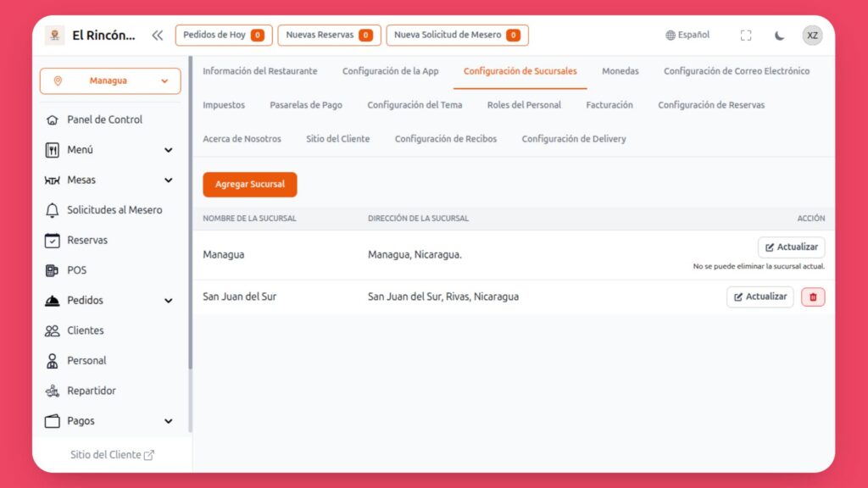
Task: Click the Repartidor scooter icon
Action: [52, 391]
